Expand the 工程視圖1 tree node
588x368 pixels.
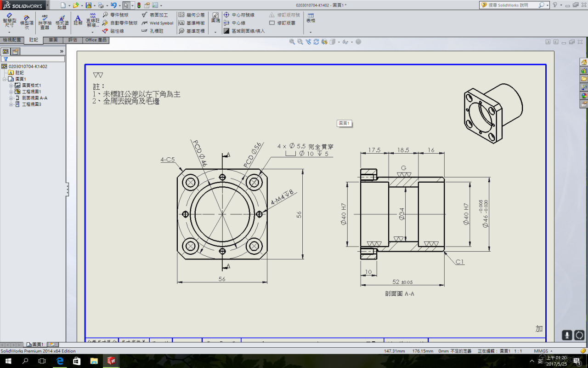coord(11,92)
